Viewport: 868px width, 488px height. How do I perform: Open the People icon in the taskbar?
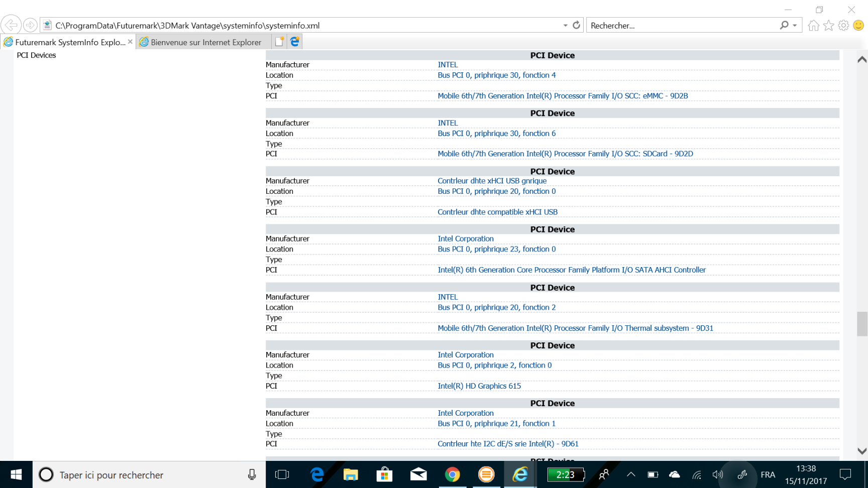pyautogui.click(x=604, y=474)
